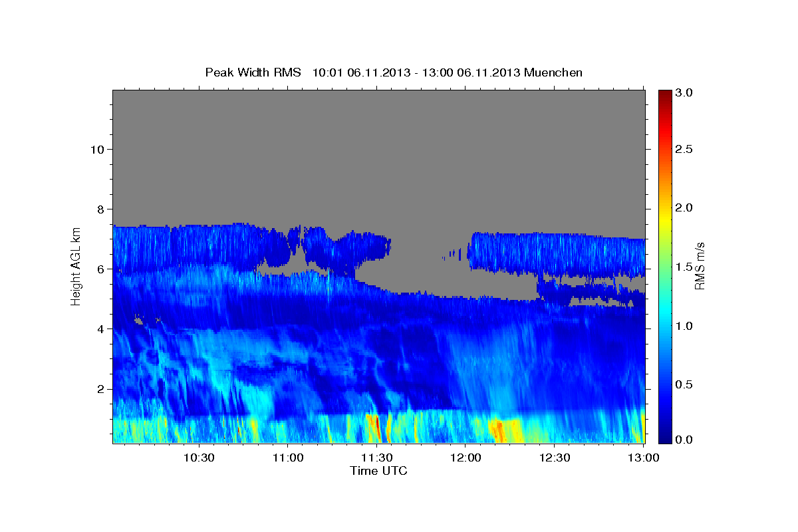
Task: Click the 12:30 time tick label
Action: tap(555, 458)
